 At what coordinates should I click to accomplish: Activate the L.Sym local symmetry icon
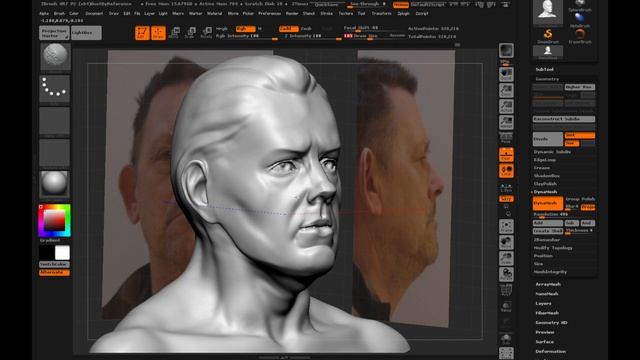point(506,188)
